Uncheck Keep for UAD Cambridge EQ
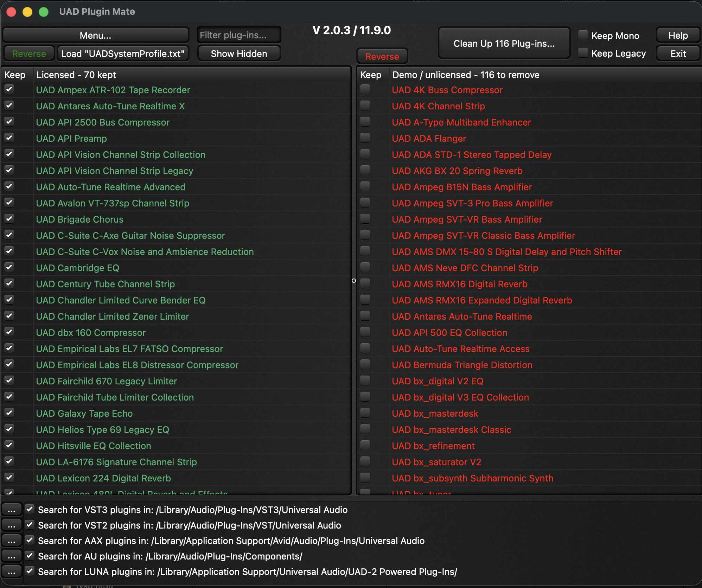 tap(9, 267)
